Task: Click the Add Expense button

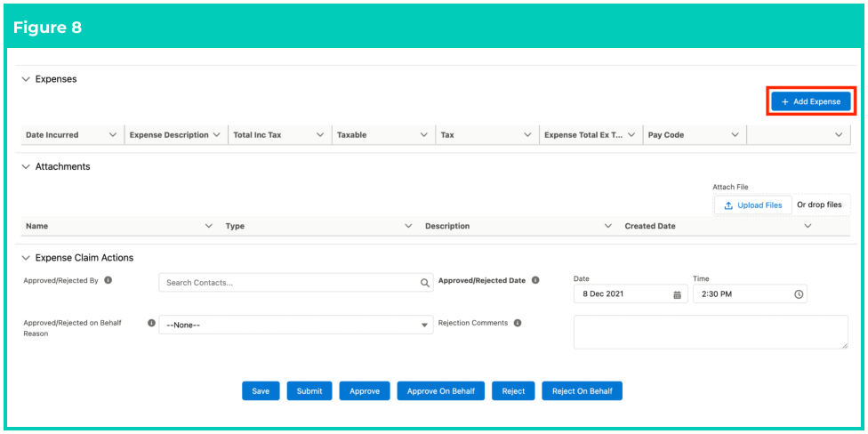Action: tap(811, 102)
